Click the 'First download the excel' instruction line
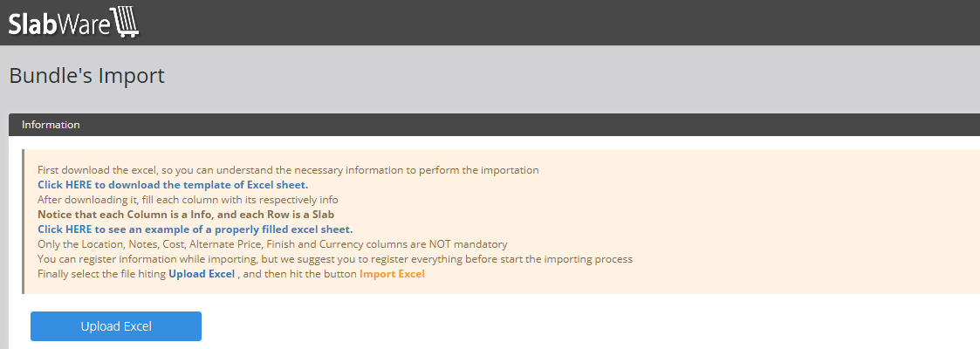 pyautogui.click(x=288, y=170)
